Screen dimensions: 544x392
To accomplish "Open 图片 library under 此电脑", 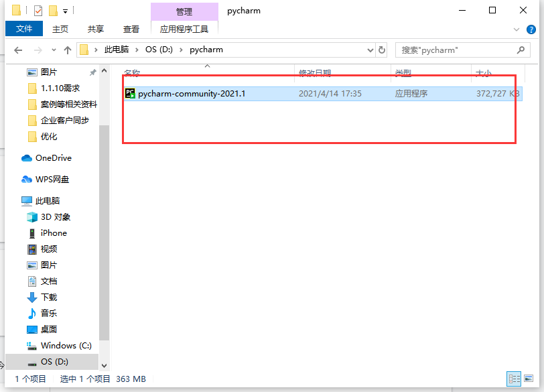I will 48,265.
